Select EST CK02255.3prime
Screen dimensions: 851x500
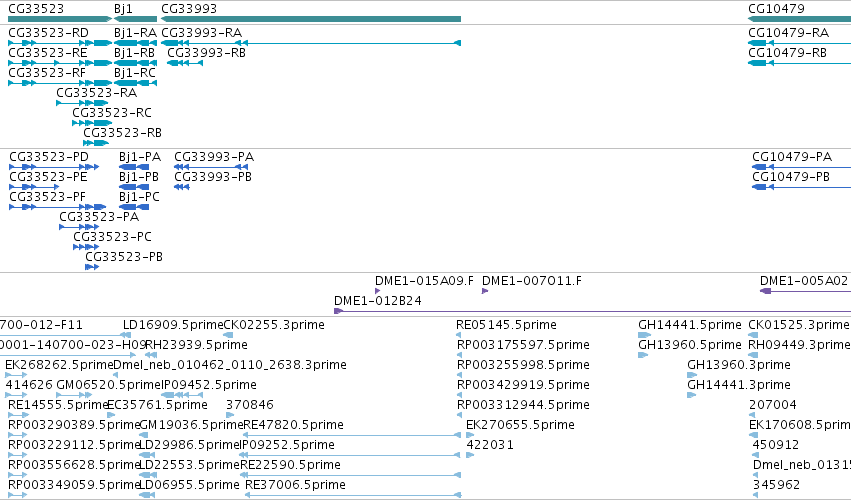tap(228, 335)
